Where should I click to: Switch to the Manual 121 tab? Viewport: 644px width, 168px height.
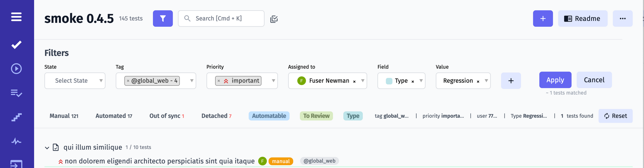pyautogui.click(x=64, y=116)
